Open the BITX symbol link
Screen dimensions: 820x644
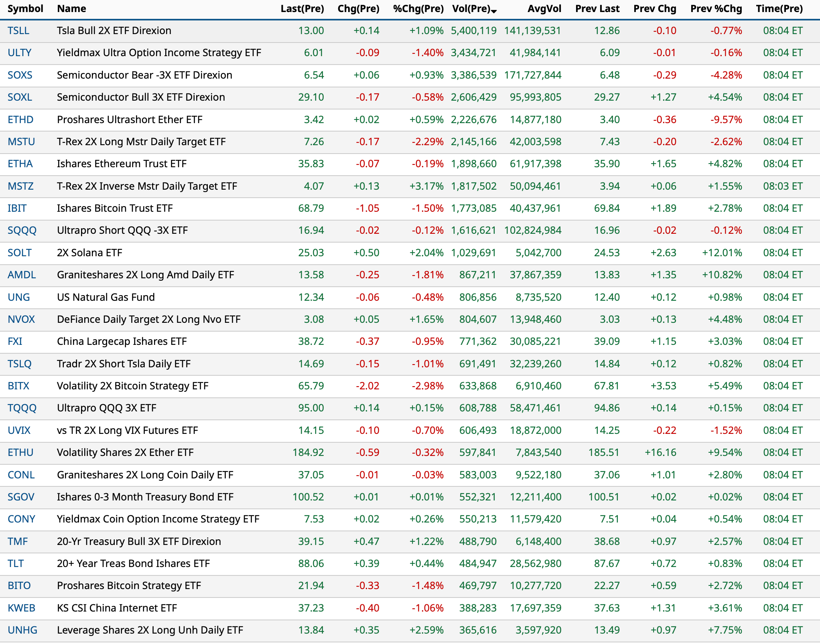pyautogui.click(x=18, y=386)
